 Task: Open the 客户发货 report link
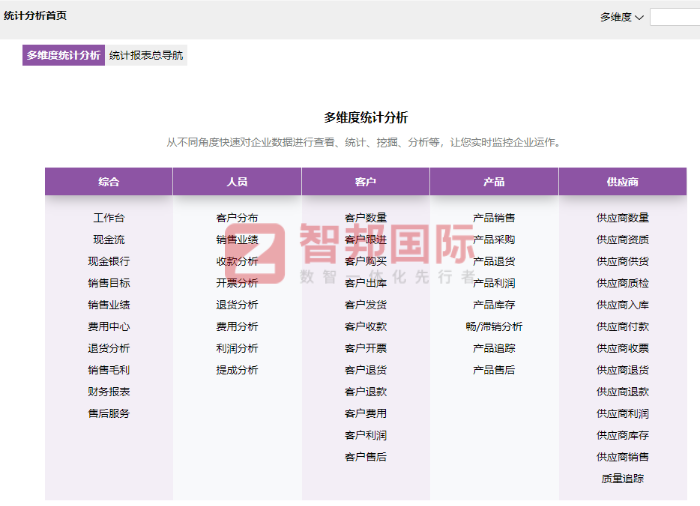pyautogui.click(x=366, y=305)
